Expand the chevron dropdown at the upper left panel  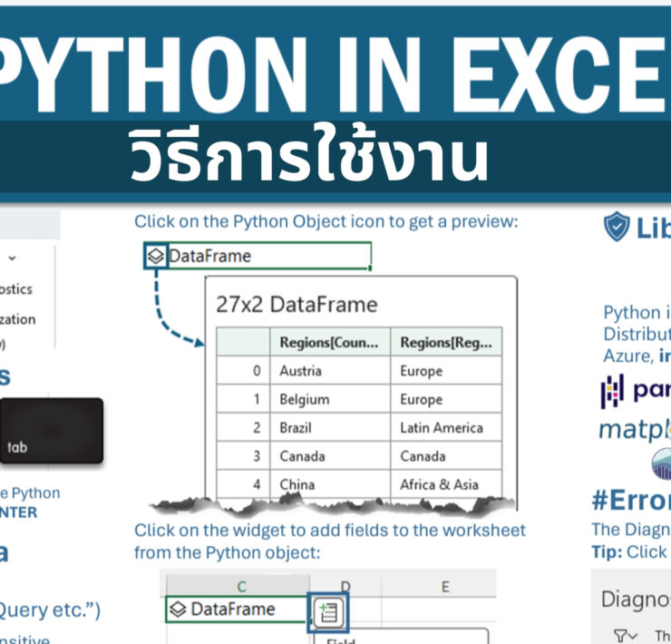tap(12, 259)
